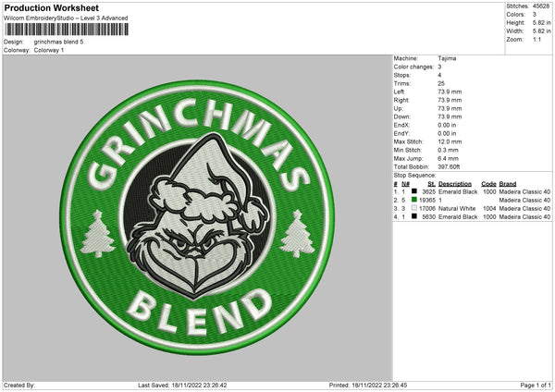Click the Height value 5.82 in

(x=541, y=22)
